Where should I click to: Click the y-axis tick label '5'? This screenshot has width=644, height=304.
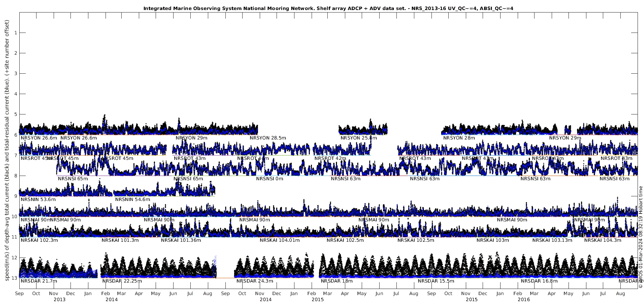coord(15,114)
